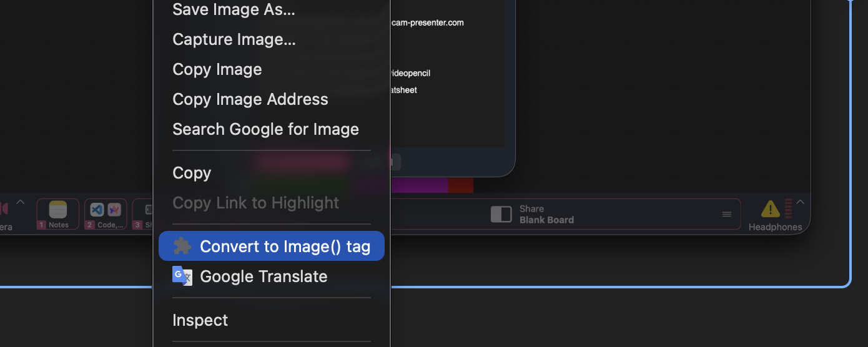Viewport: 868px width, 347px height.
Task: Open Inspect from the context menu
Action: (271, 320)
